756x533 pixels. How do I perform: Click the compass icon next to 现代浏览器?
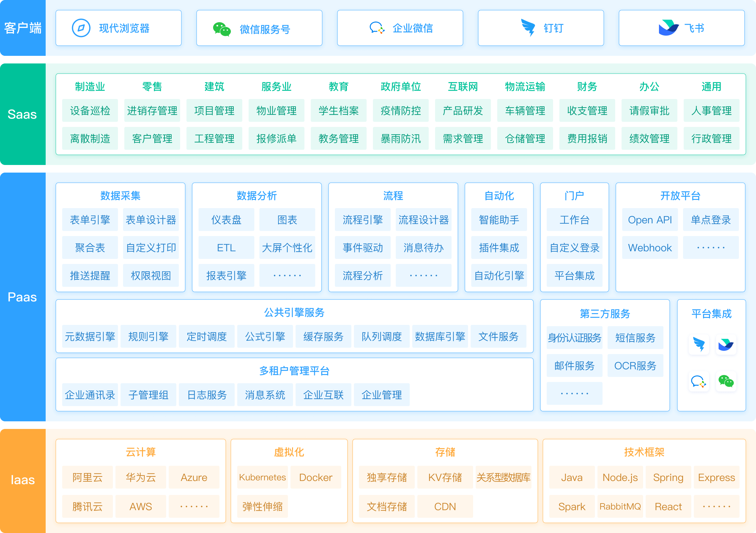pos(80,28)
